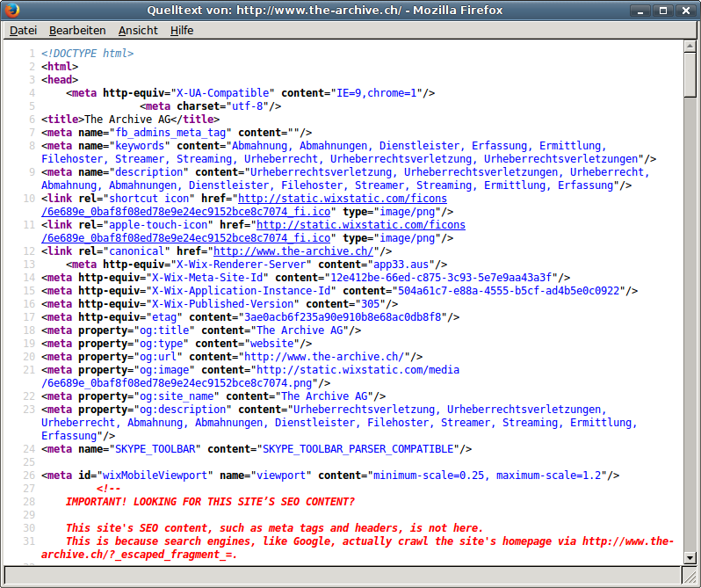This screenshot has width=701, height=588.
Task: Click the 'website' content value
Action: pos(271,344)
